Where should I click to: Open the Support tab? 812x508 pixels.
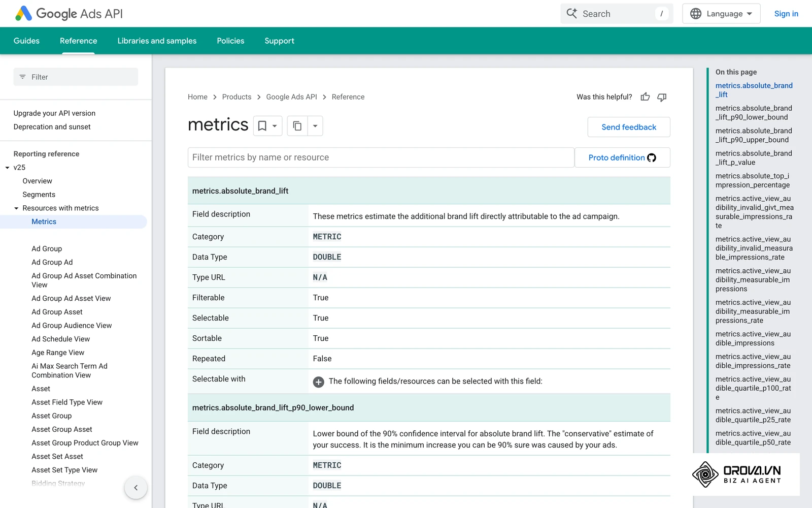[279, 41]
